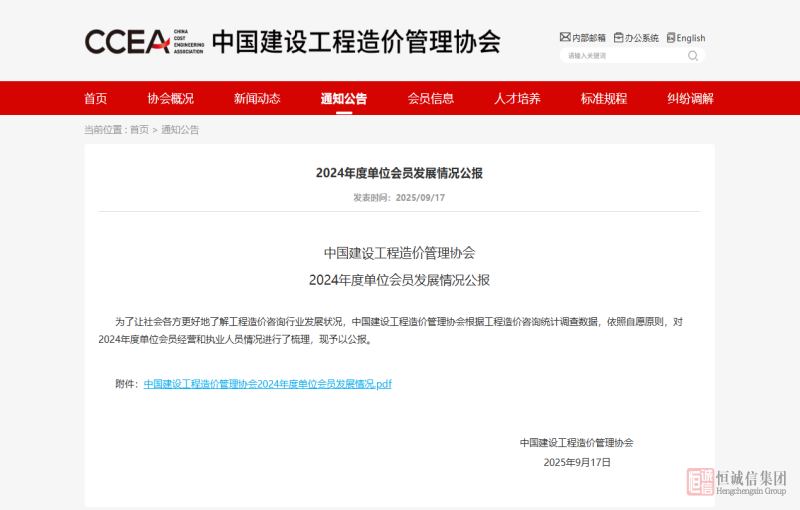Click the 内部邮箱 envelope icon
This screenshot has height=510, width=800.
[565, 38]
